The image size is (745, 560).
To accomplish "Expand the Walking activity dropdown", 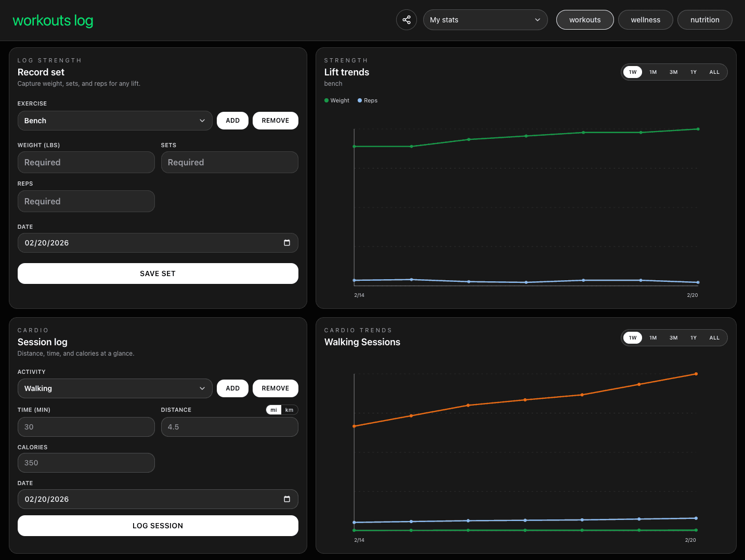I will coord(115,388).
